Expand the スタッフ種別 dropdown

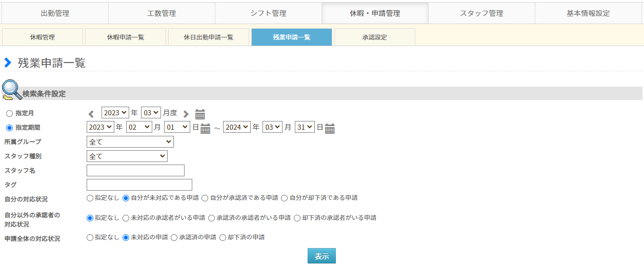coord(127,156)
